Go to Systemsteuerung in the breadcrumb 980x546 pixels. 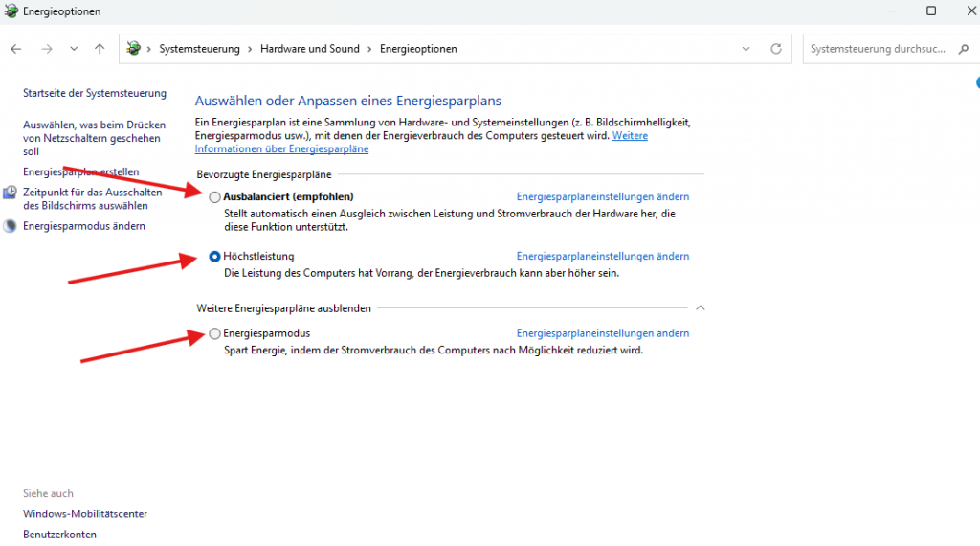coord(199,49)
